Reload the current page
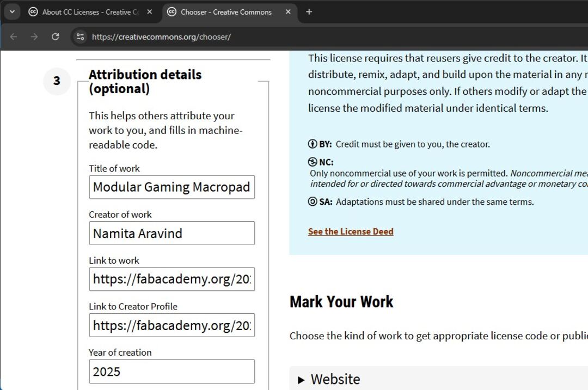 [x=55, y=36]
